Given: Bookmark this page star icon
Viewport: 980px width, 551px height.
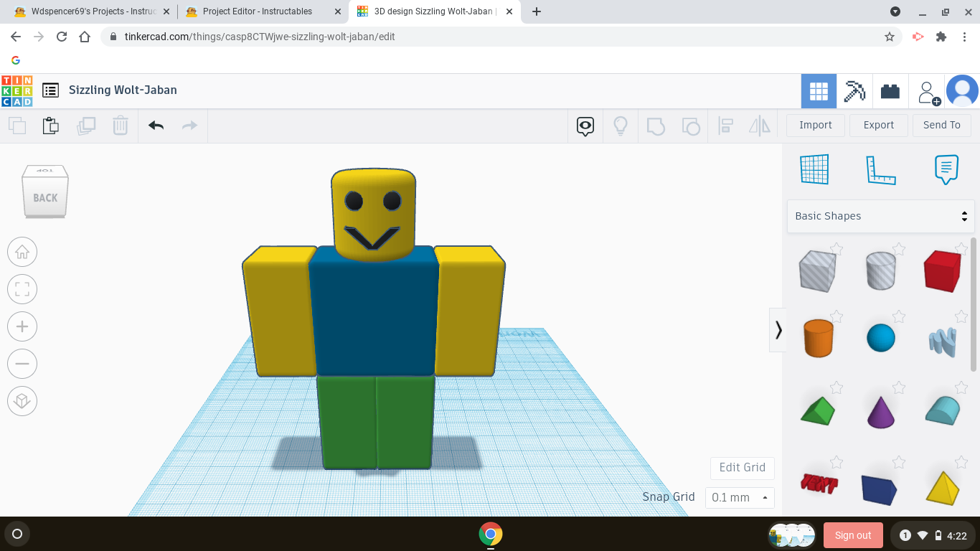Looking at the screenshot, I should (x=890, y=37).
